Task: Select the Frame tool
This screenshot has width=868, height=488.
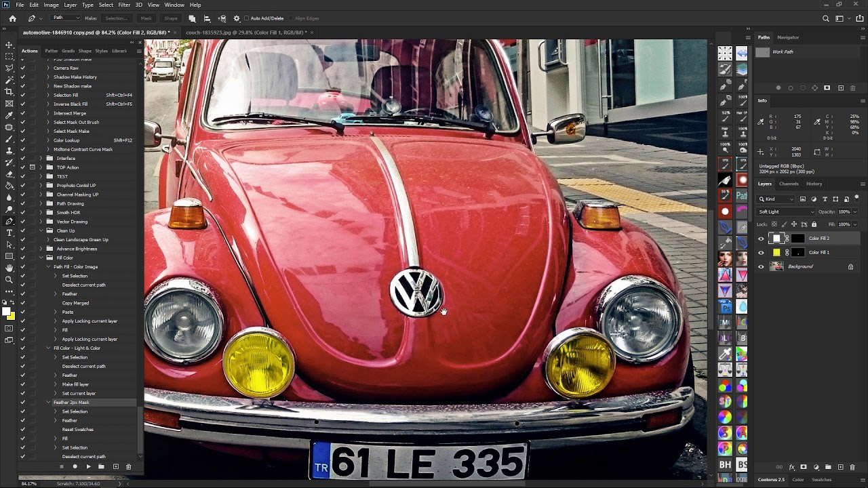Action: coord(9,104)
